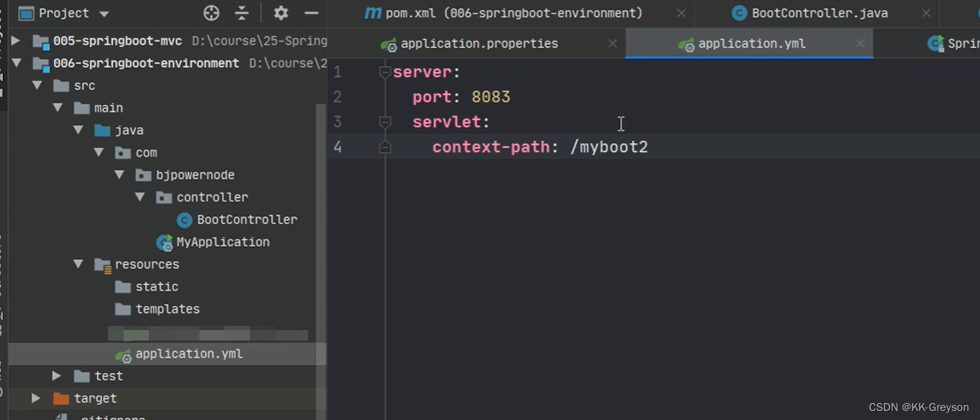Viewport: 980px width, 420px height.
Task: Collapse the 006-springboot-environment module
Action: 16,63
